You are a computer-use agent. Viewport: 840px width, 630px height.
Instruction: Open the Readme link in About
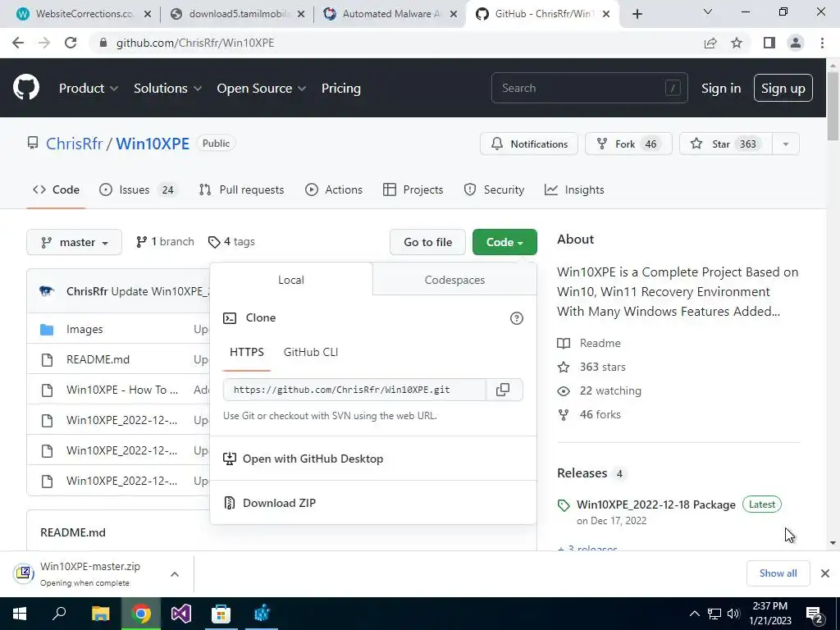(x=600, y=343)
